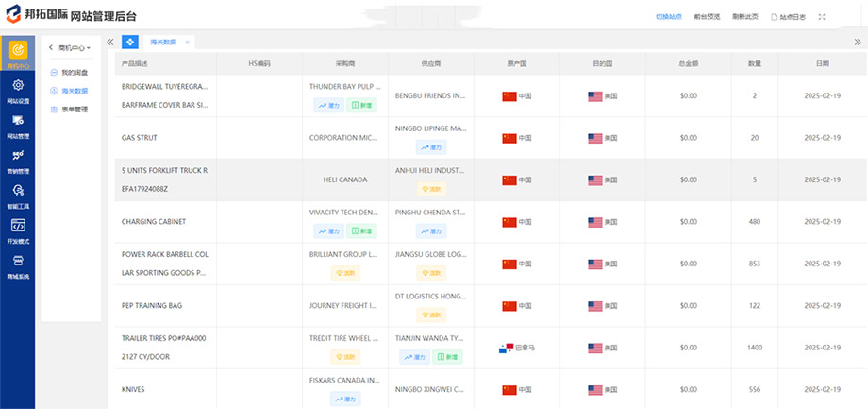The width and height of the screenshot is (868, 409).
Task: Expand the 商机中心 dropdown header
Action: click(75, 48)
